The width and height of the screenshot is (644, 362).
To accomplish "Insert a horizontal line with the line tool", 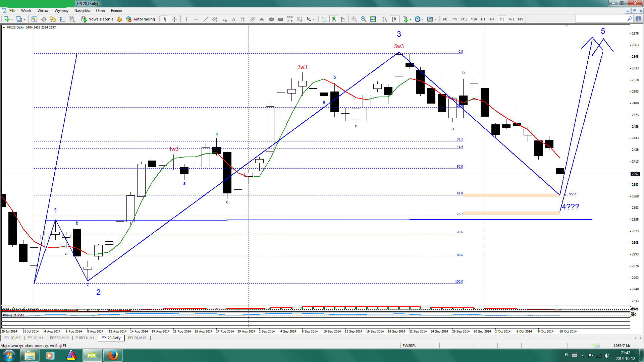I will (x=196, y=19).
